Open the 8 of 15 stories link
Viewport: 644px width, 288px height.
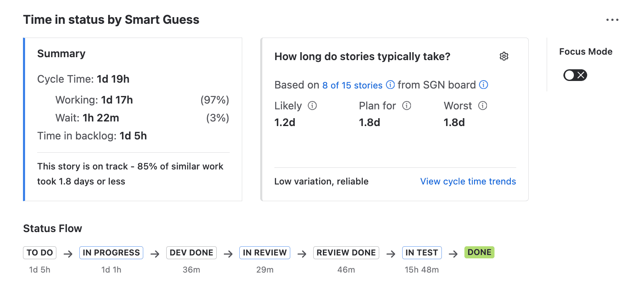(x=352, y=86)
